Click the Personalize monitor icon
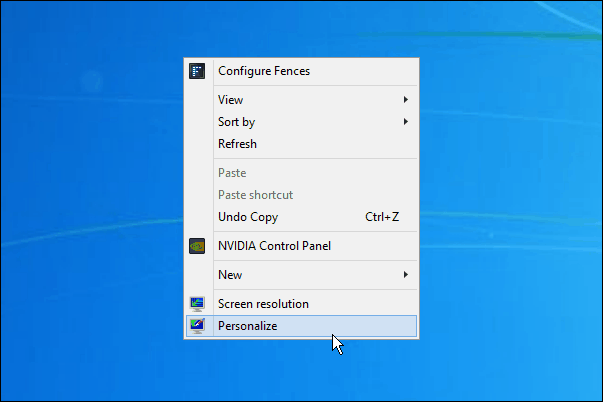The height and width of the screenshot is (402, 603). click(197, 326)
